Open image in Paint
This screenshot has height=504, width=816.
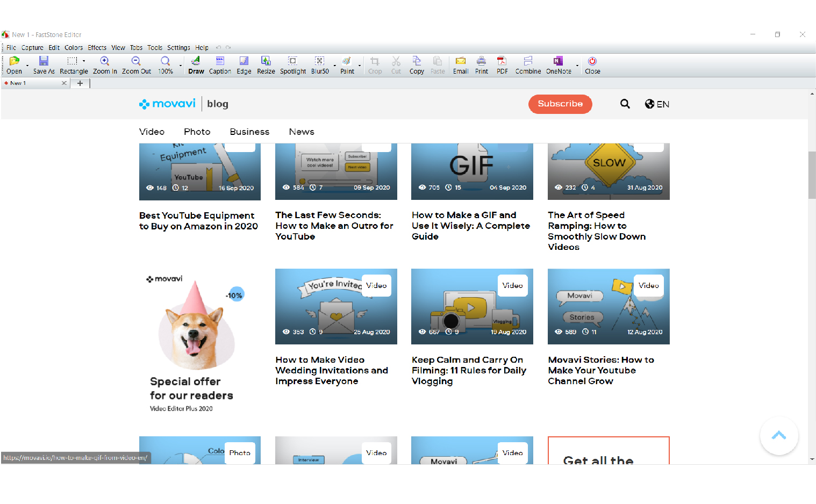(347, 65)
